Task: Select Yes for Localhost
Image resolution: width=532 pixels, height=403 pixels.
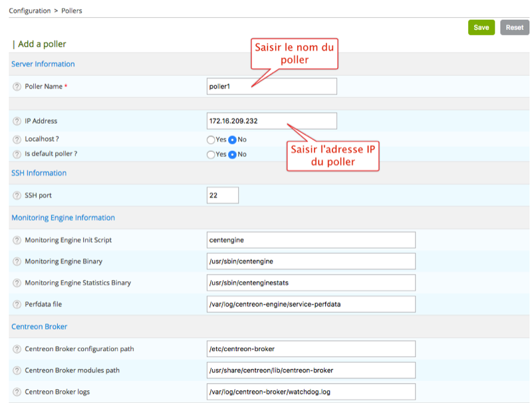Action: pyautogui.click(x=211, y=140)
